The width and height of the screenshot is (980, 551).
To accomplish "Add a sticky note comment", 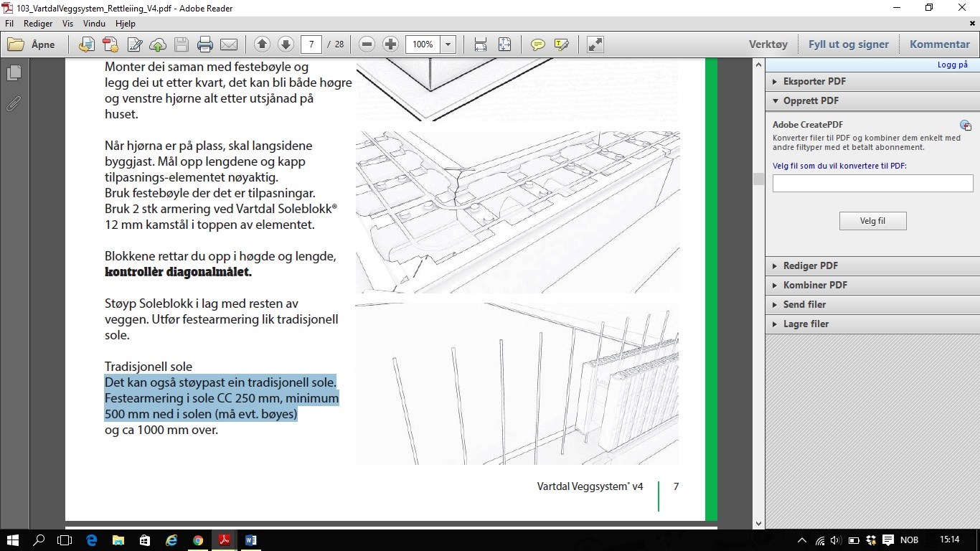I will pos(537,44).
